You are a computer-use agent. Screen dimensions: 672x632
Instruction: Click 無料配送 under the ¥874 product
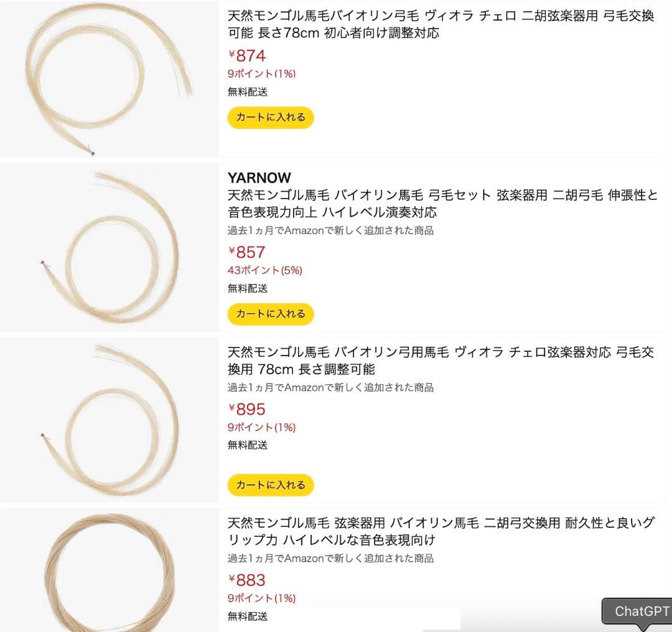click(x=242, y=91)
